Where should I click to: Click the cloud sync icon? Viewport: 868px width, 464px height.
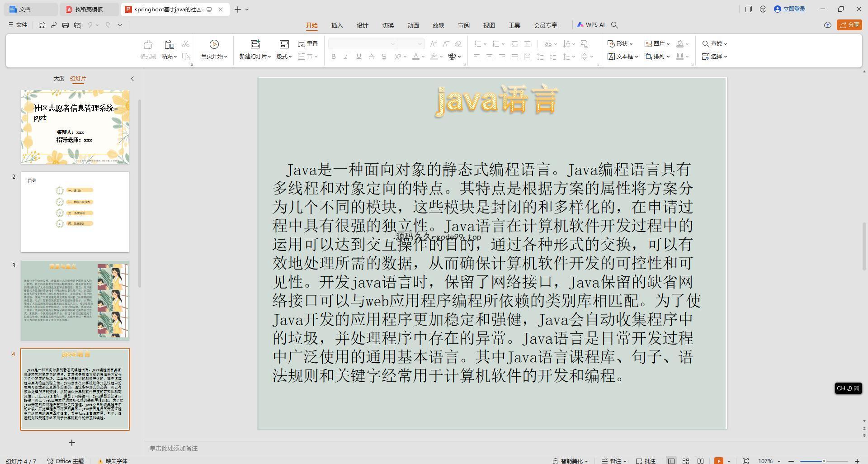[827, 25]
